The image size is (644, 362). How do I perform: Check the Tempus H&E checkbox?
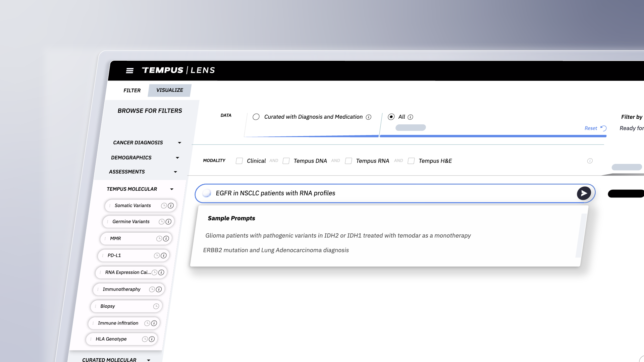(x=411, y=161)
